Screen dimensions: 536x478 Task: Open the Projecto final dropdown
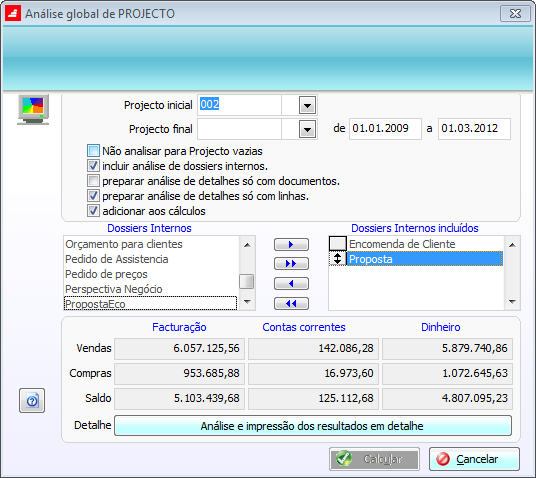coord(307,129)
